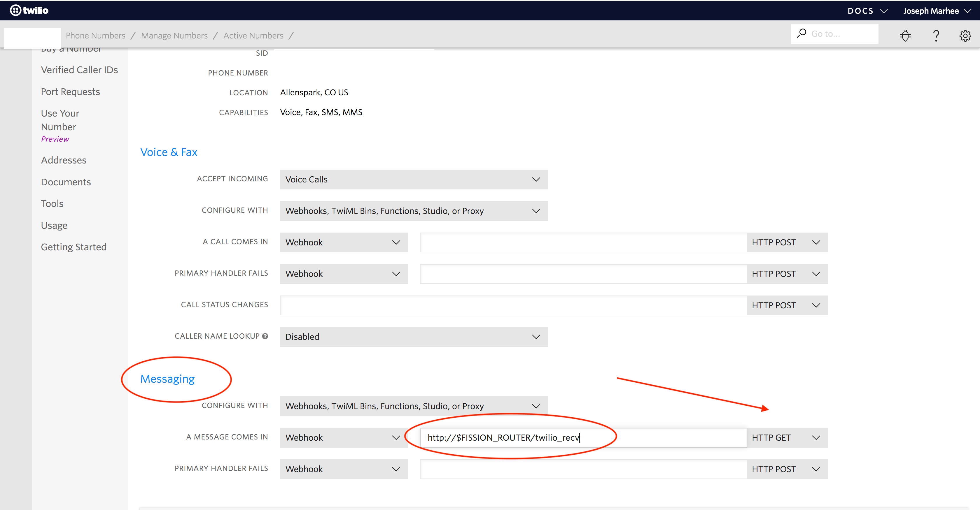The width and height of the screenshot is (980, 510).
Task: Click the Messaging section heading
Action: pos(167,379)
